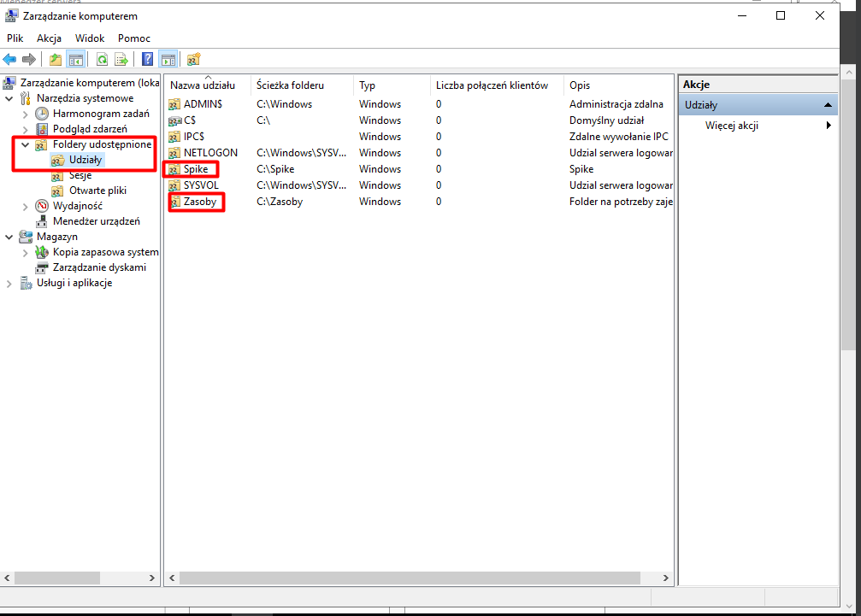Expand the Usługi i aplikacje node
861x616 pixels.
9,283
